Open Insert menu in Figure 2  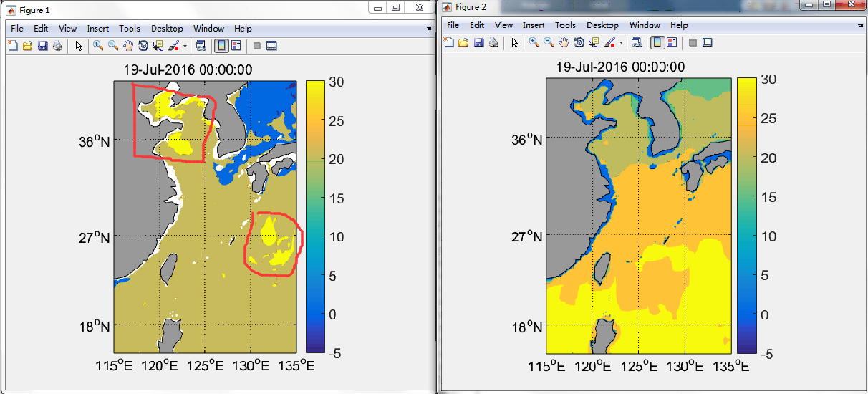click(x=534, y=25)
